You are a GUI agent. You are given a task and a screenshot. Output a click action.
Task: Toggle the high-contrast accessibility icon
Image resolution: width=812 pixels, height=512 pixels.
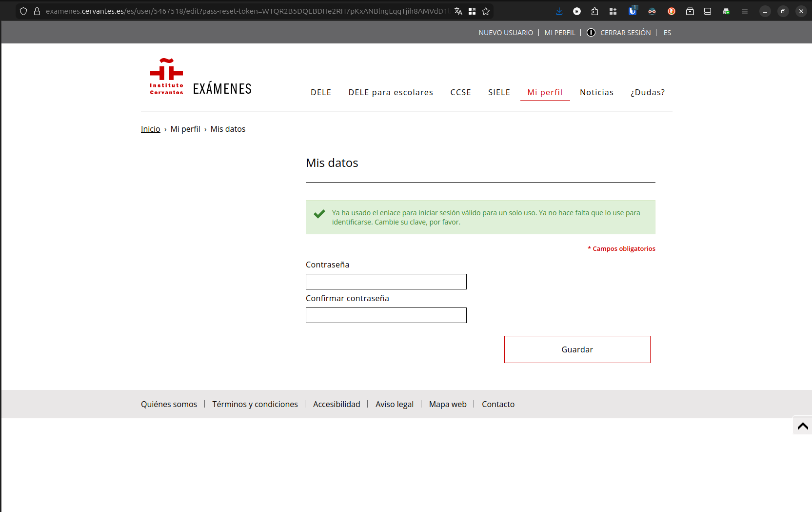click(591, 33)
